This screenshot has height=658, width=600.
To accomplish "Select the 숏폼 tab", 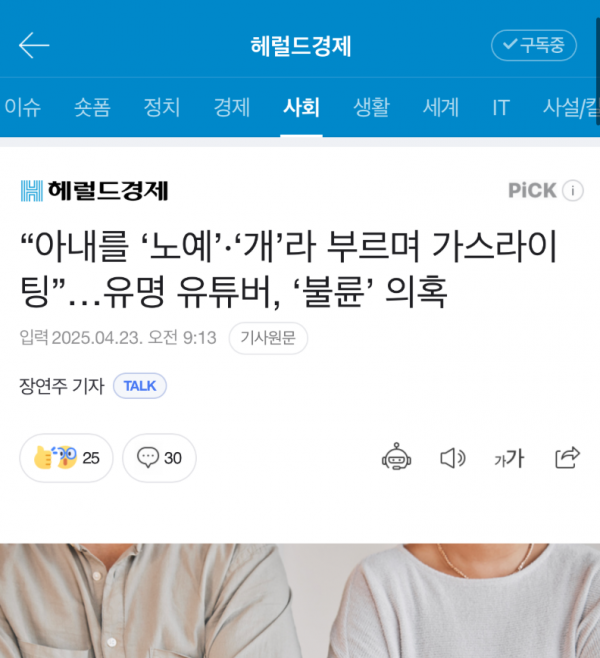I will point(92,107).
